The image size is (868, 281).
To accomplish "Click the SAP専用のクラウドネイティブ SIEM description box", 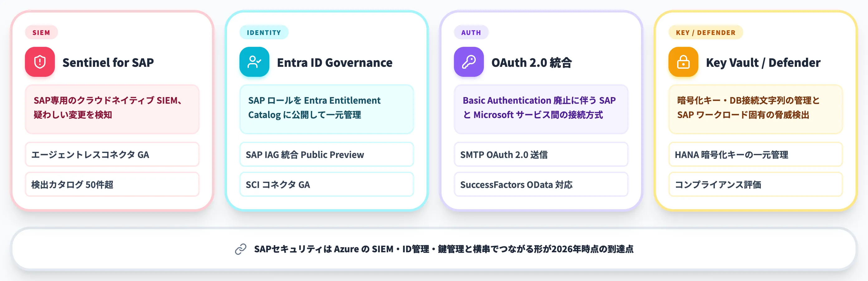I will pyautogui.click(x=112, y=109).
